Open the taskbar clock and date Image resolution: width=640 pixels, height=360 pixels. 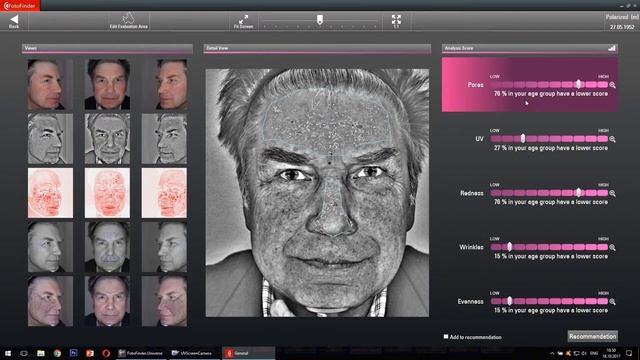611,353
